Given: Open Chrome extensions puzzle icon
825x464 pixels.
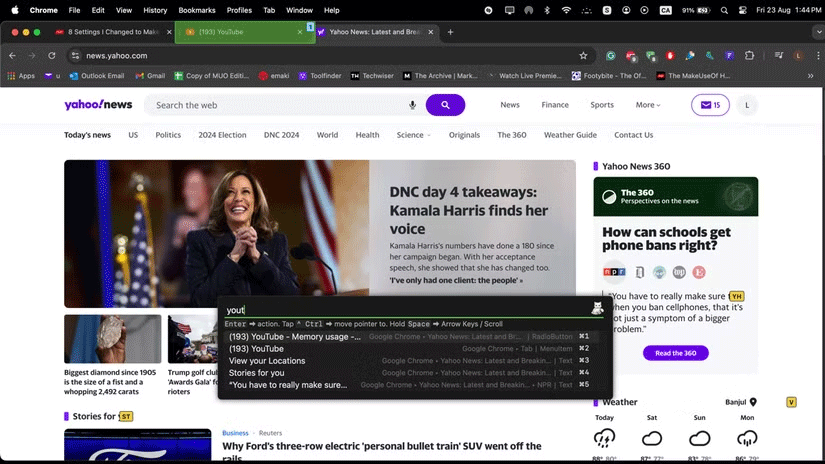Looking at the screenshot, I should (749, 55).
